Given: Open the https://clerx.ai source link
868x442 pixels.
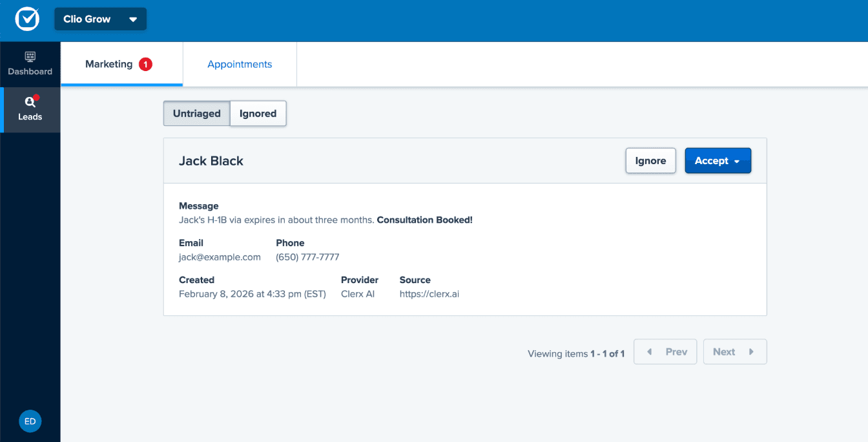Looking at the screenshot, I should pyautogui.click(x=429, y=294).
